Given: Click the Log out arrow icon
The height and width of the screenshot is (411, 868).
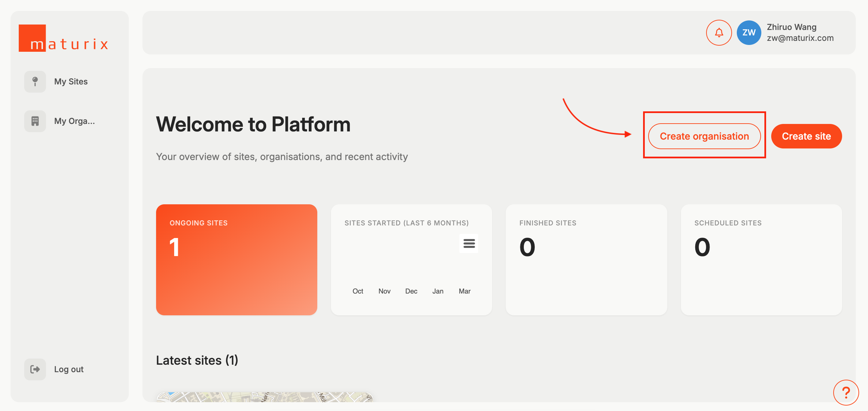Looking at the screenshot, I should [35, 369].
